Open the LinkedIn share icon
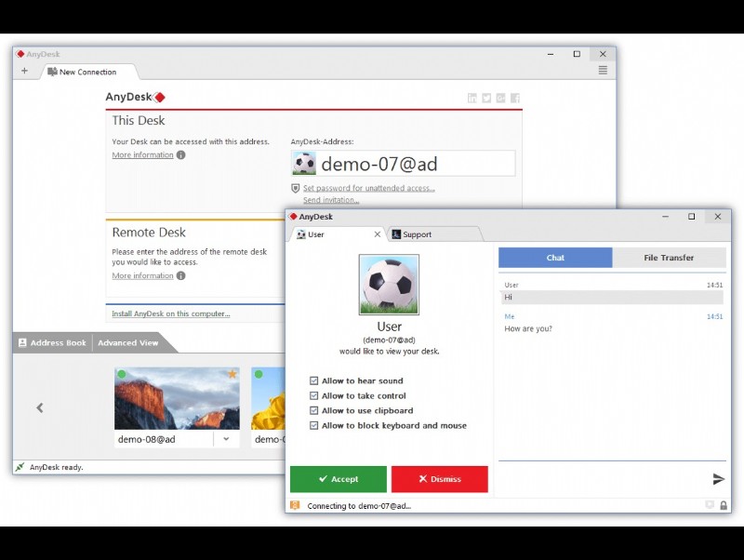This screenshot has height=560, width=744. [472, 98]
